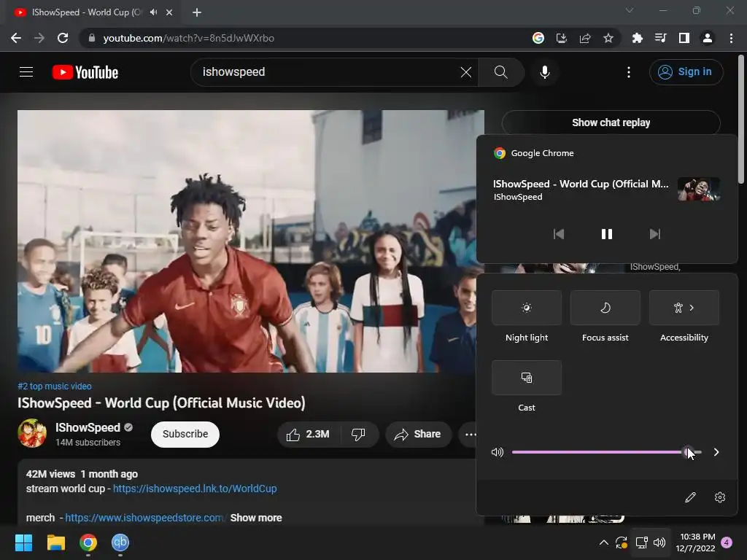
Task: Expand Accessibility quick settings options
Action: pyautogui.click(x=684, y=308)
